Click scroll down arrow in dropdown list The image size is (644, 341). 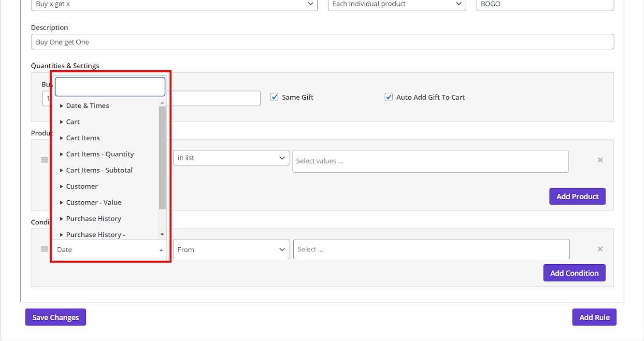pos(162,235)
